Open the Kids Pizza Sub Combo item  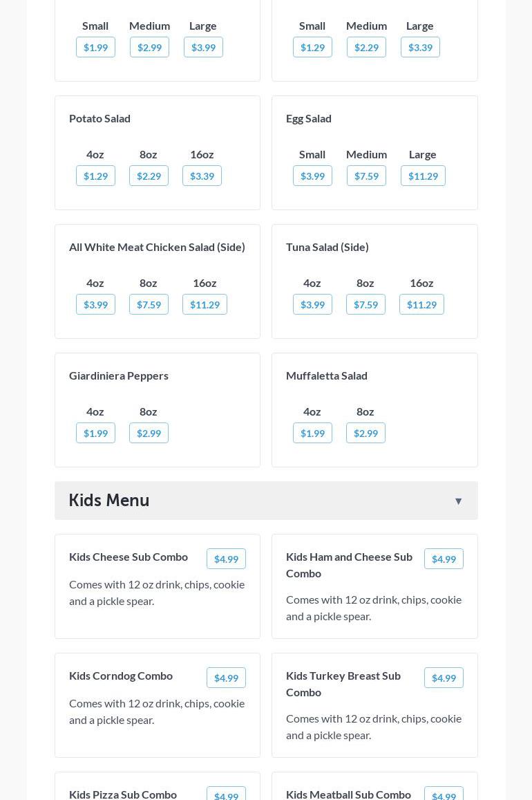[123, 794]
